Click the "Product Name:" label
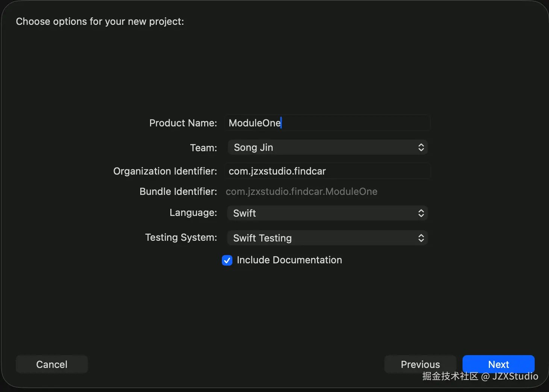This screenshot has width=549, height=392. [183, 123]
